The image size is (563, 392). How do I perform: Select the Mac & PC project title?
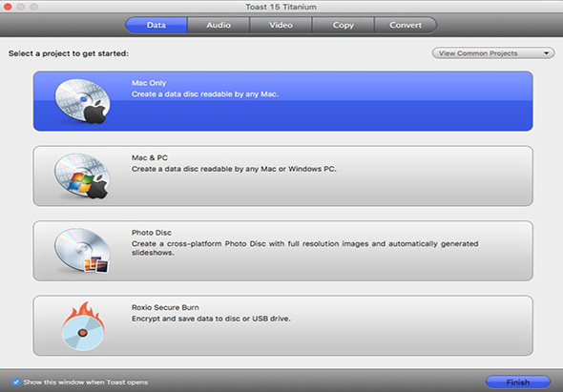click(x=150, y=157)
